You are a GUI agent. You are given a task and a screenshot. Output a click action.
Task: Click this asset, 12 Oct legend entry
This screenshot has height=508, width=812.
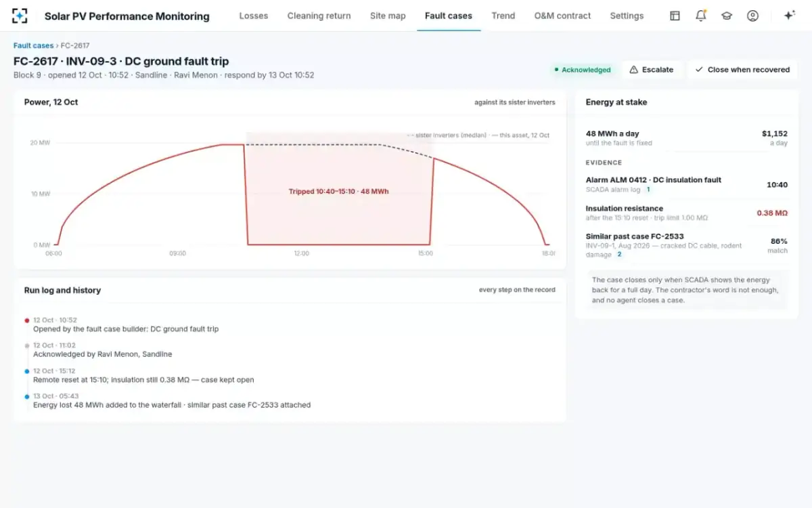[521, 135]
